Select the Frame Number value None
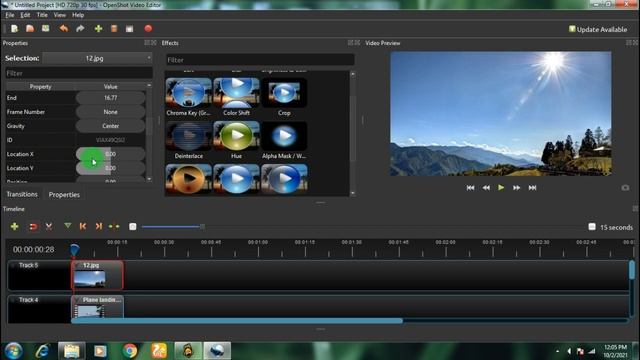This screenshot has height=360, width=640. (x=110, y=112)
